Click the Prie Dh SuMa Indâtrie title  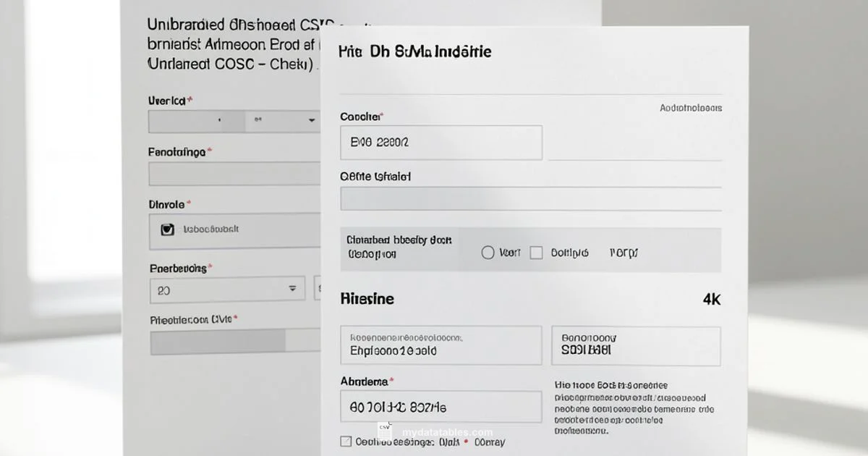pyautogui.click(x=414, y=51)
